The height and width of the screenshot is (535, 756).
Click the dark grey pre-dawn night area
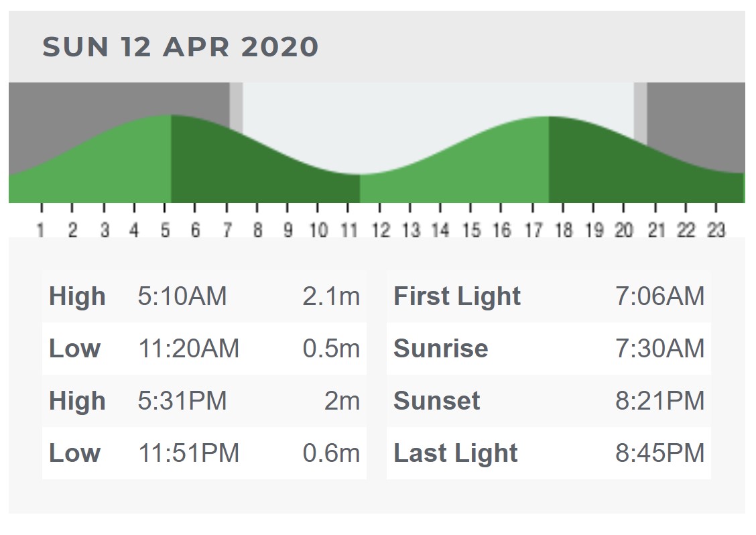[x=101, y=101]
